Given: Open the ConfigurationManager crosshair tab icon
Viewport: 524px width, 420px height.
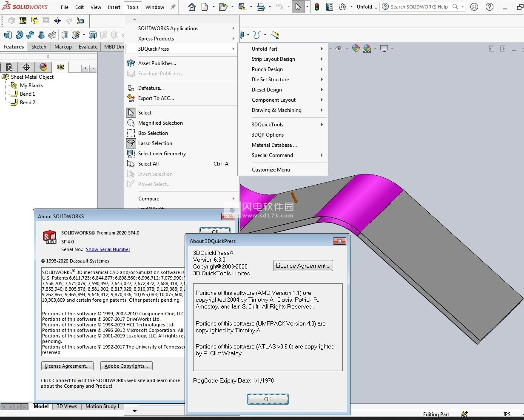Looking at the screenshot, I should 26,67.
